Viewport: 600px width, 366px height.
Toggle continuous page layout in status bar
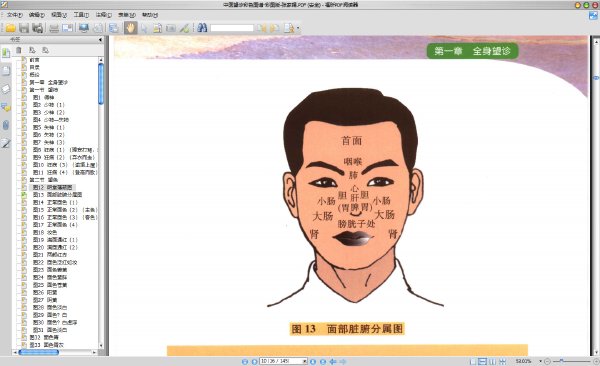[x=483, y=361]
